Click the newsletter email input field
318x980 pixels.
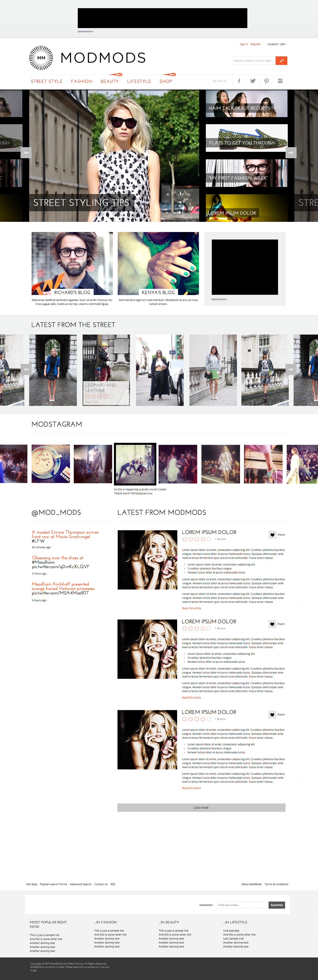(242, 905)
